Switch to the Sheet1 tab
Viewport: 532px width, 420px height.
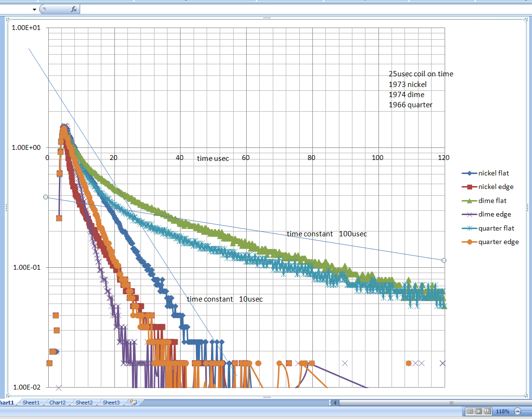coord(31,402)
